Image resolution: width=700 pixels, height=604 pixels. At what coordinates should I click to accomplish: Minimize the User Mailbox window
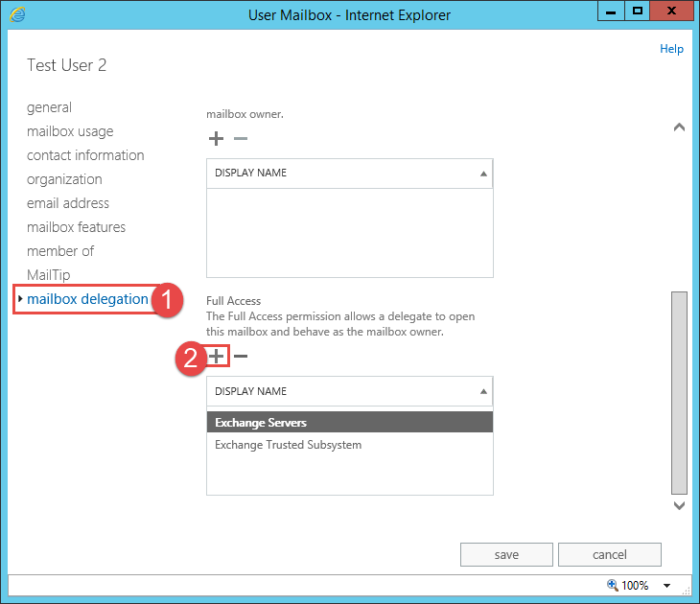point(611,11)
